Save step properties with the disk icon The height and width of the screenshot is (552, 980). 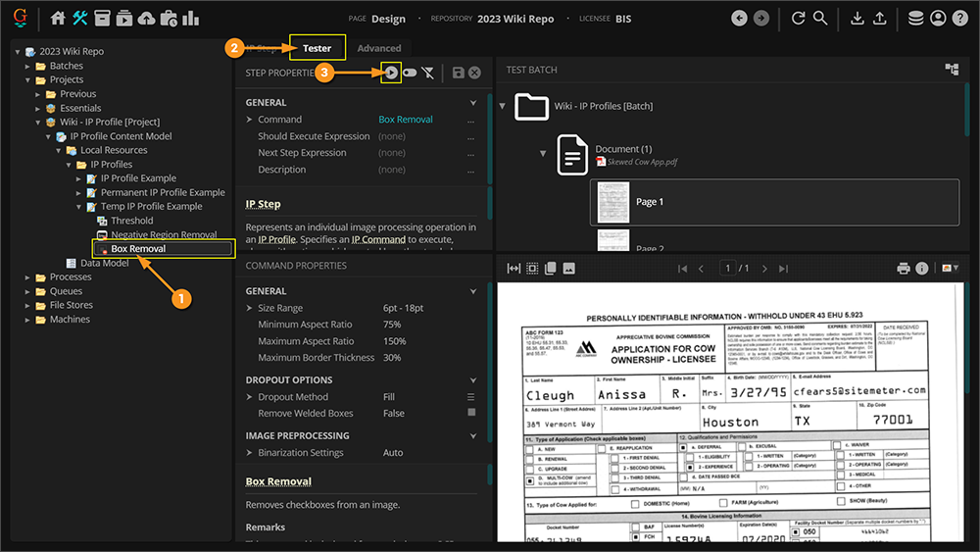point(458,73)
